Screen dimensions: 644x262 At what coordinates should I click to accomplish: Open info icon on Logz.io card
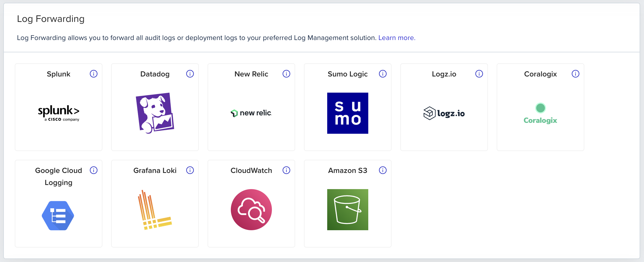point(479,74)
